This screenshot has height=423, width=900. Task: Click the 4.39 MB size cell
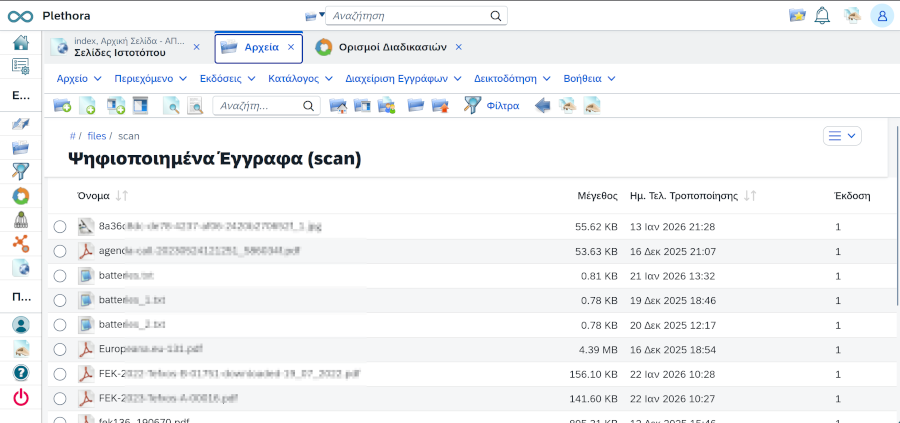[598, 350]
